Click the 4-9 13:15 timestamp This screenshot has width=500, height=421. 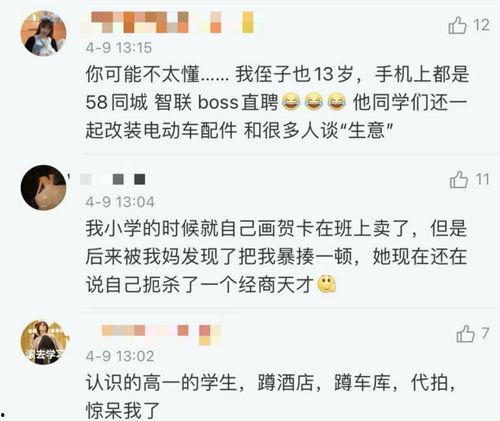pyautogui.click(x=119, y=48)
